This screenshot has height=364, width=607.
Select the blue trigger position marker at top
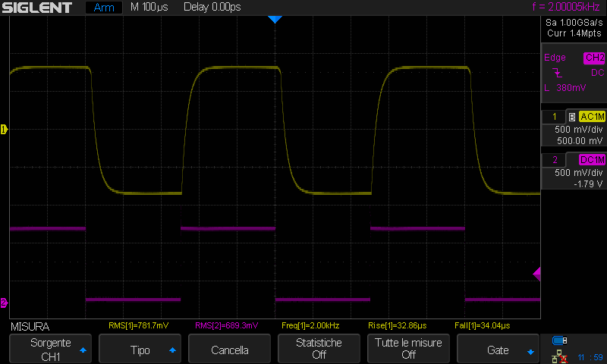[x=275, y=20]
